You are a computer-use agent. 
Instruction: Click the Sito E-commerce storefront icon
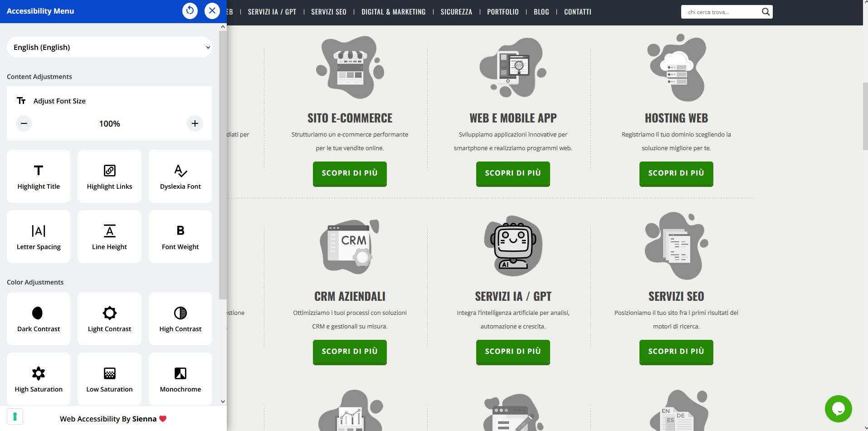350,68
